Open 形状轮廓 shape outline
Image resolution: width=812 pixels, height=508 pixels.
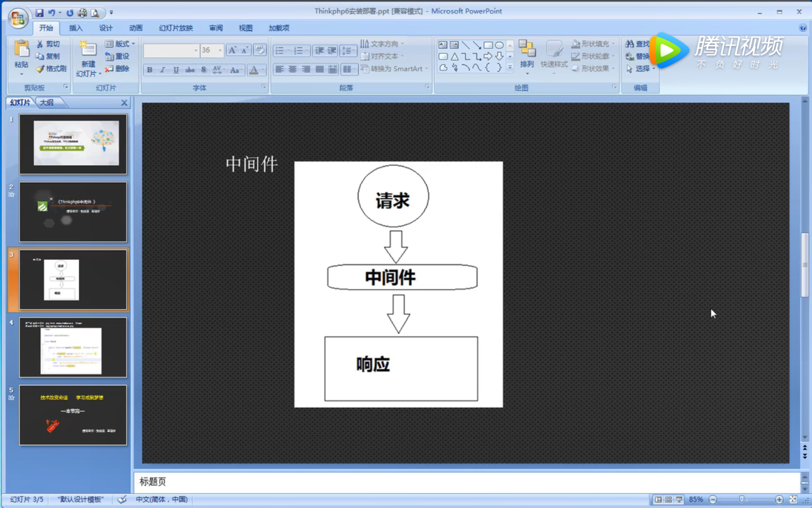[x=593, y=56]
